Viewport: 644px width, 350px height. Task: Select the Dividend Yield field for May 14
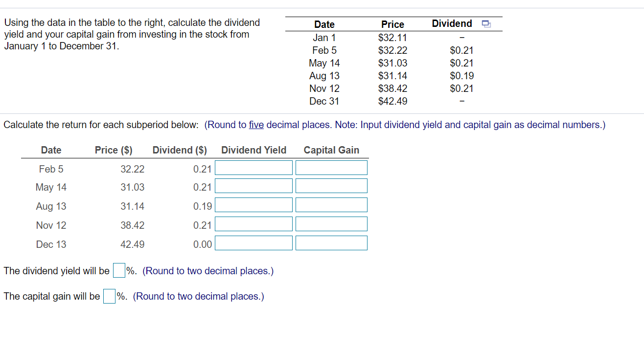click(253, 186)
